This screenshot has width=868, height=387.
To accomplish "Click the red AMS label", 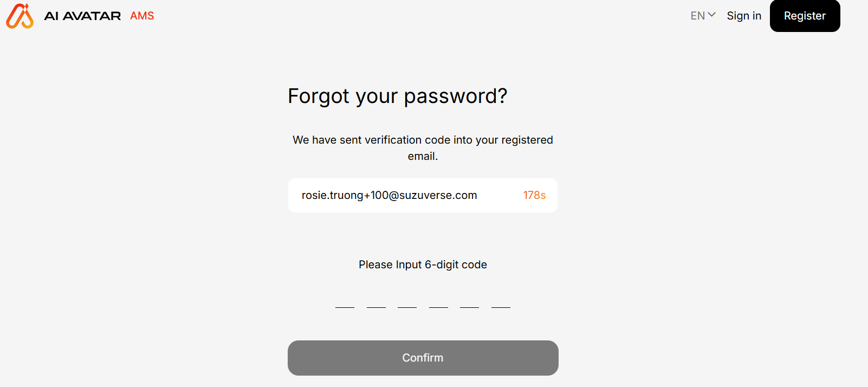I will [x=142, y=16].
